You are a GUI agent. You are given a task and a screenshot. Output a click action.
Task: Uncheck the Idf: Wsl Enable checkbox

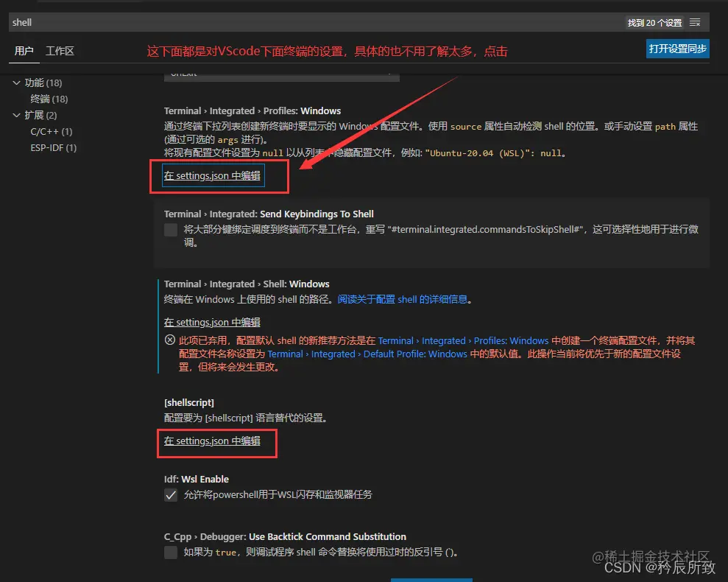[171, 494]
